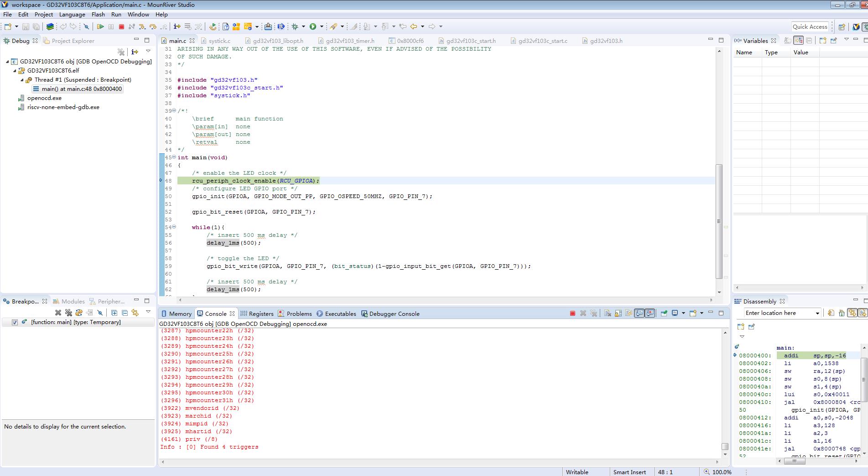This screenshot has height=476, width=868.
Task: Open dropdown arrow next to New icon
Action: [16, 26]
